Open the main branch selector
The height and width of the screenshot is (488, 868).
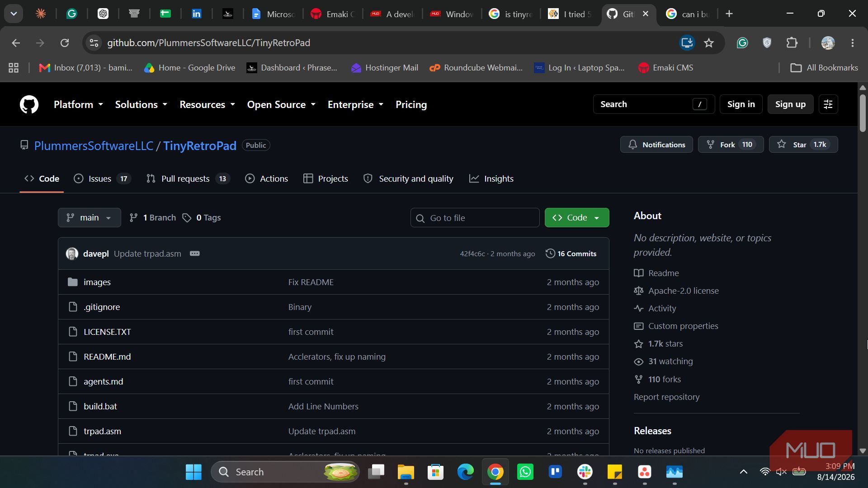pos(90,218)
